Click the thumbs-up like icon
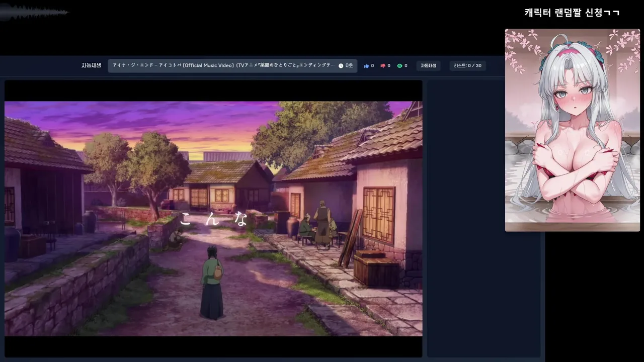This screenshot has height=362, width=644. 366,66
